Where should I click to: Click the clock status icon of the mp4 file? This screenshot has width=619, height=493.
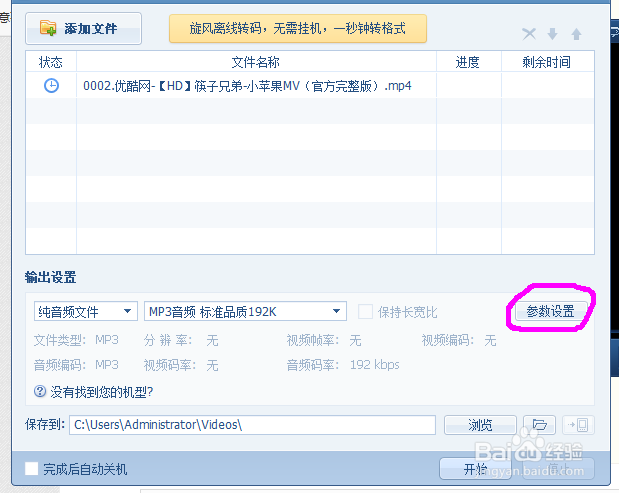tap(51, 85)
